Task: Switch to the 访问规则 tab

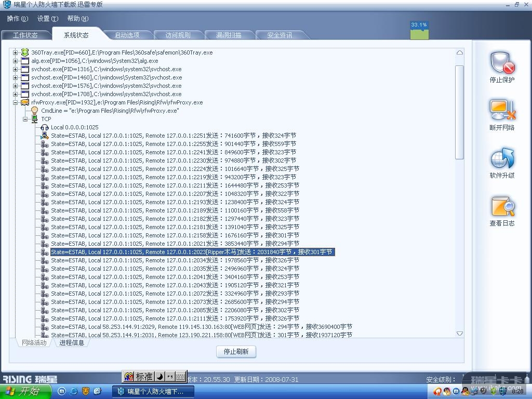Action: [x=178, y=35]
